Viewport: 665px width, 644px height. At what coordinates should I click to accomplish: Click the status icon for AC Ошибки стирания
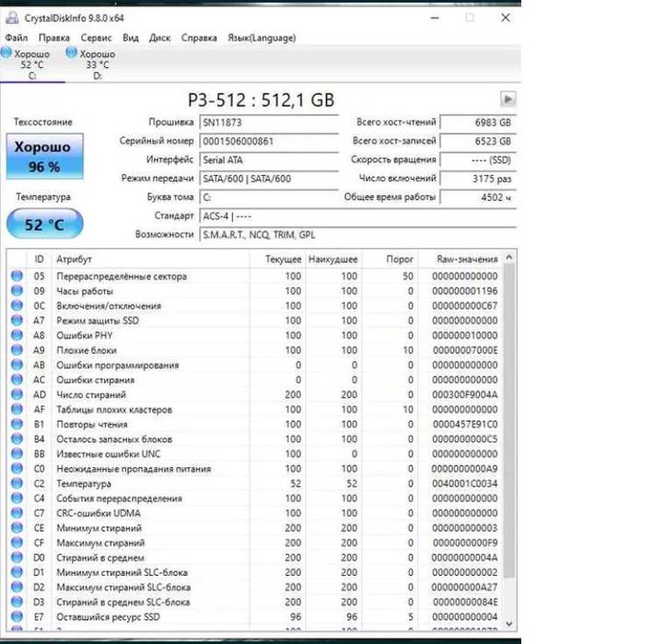coord(17,380)
